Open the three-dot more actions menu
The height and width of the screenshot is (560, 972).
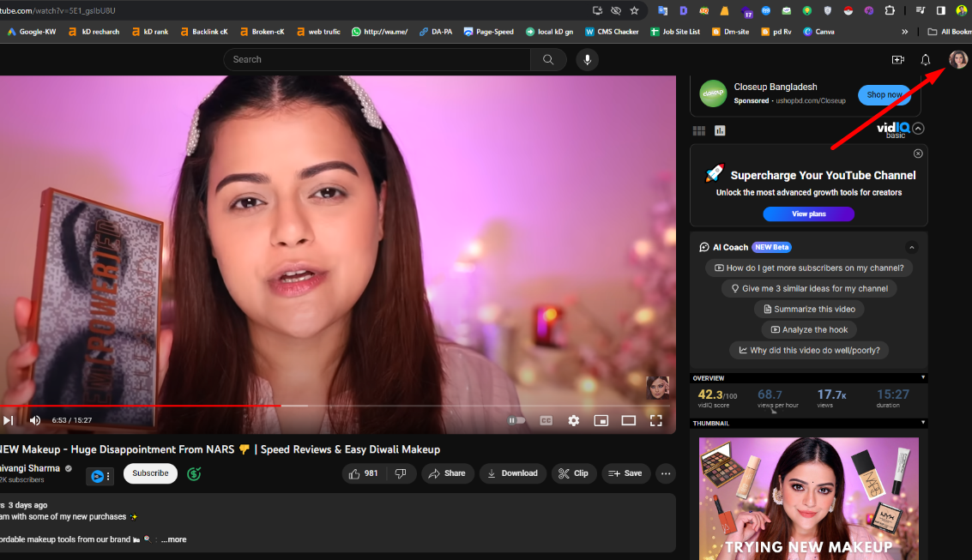tap(666, 473)
